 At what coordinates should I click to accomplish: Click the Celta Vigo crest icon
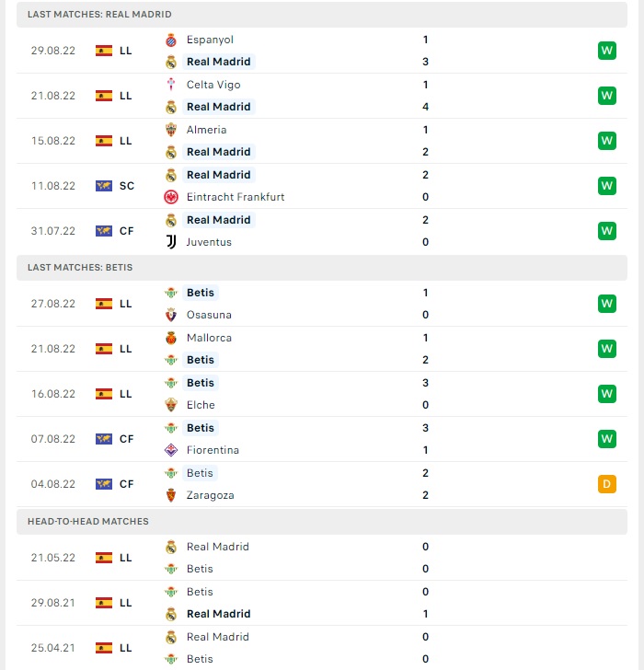[x=171, y=85]
